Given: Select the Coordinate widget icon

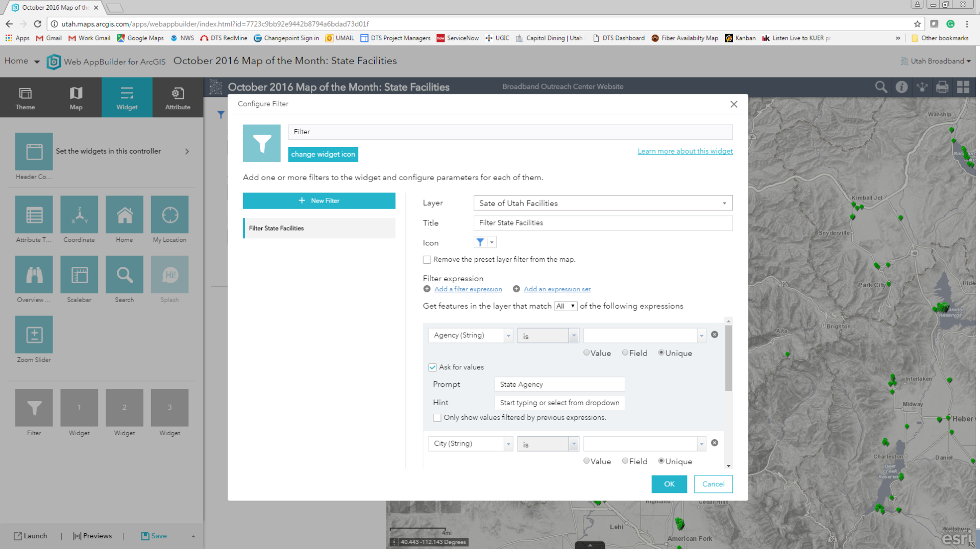Looking at the screenshot, I should coord(79,215).
